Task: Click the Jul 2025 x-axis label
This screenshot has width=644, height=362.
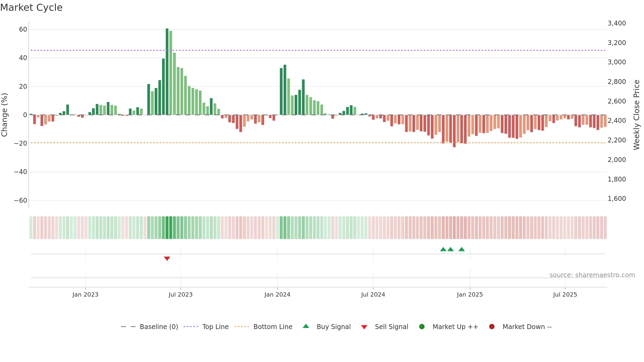Action: coord(565,294)
